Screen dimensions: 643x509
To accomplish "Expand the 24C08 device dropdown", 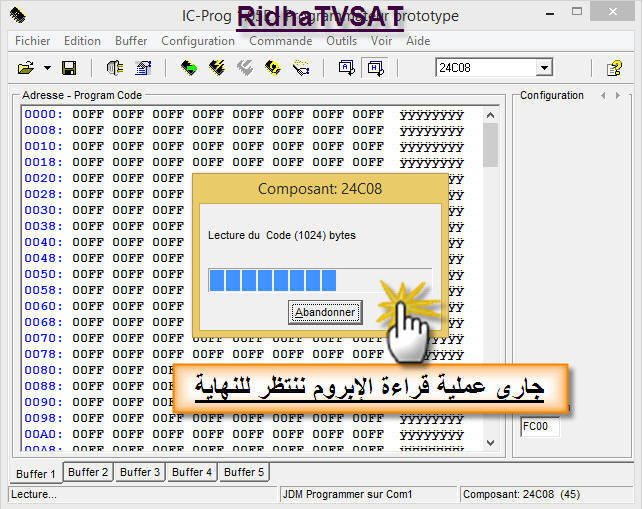I will (544, 68).
